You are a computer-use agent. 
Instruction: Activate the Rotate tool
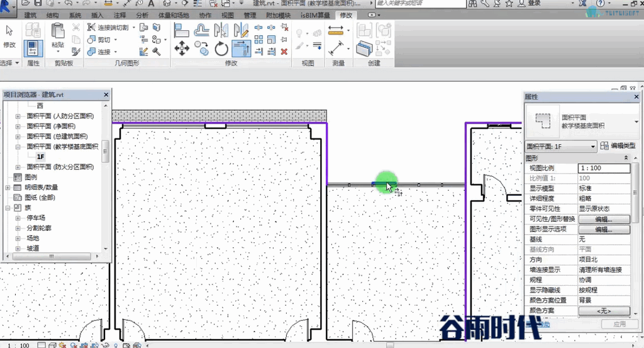coord(221,49)
